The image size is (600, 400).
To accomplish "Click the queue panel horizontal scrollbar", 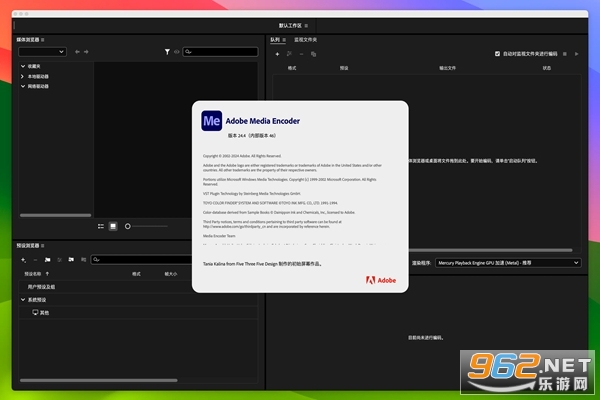I will point(491,250).
